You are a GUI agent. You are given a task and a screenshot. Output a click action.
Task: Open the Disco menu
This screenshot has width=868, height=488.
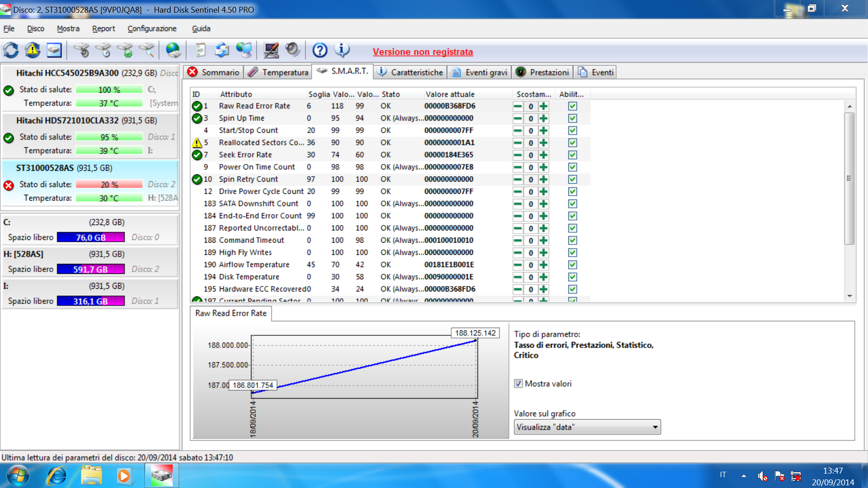click(x=36, y=28)
